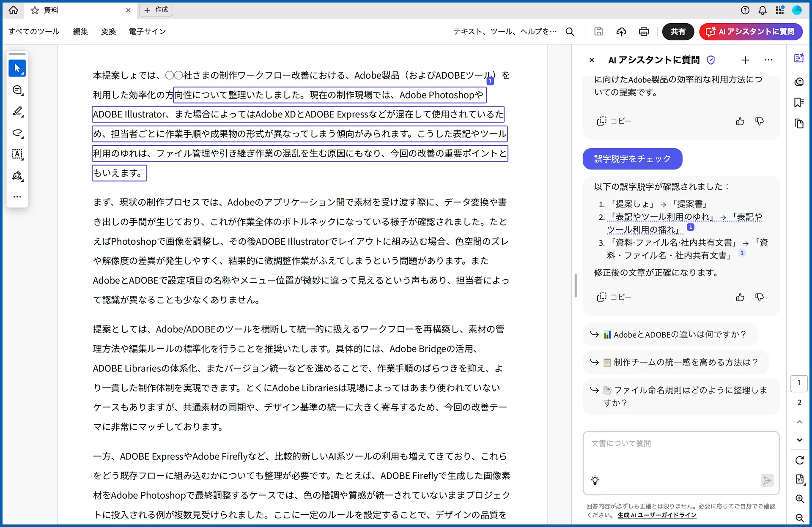
Task: Click thumbs down on typo check answer
Action: 760,298
